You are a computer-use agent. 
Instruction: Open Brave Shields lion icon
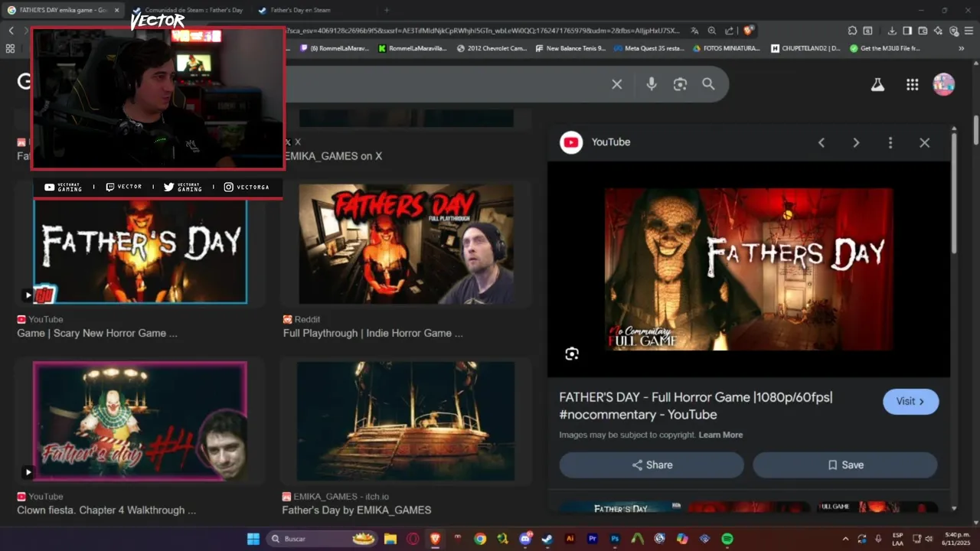[x=748, y=31]
